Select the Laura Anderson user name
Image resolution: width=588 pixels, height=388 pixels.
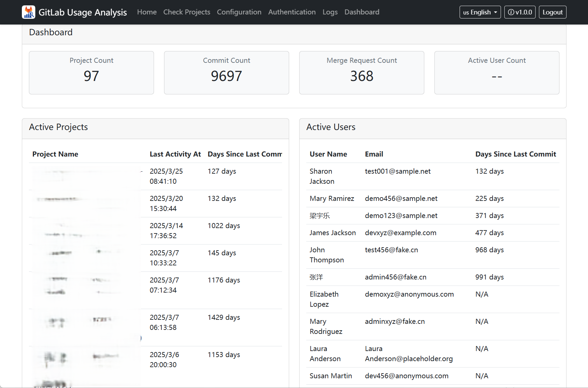tap(325, 354)
